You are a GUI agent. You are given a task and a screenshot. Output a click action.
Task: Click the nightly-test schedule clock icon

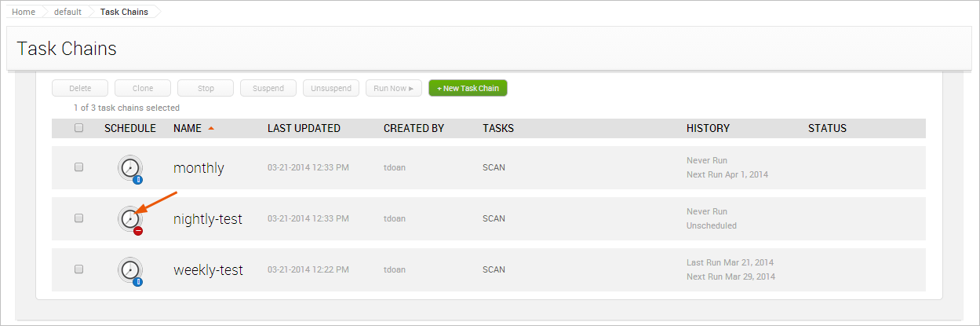coord(129,218)
